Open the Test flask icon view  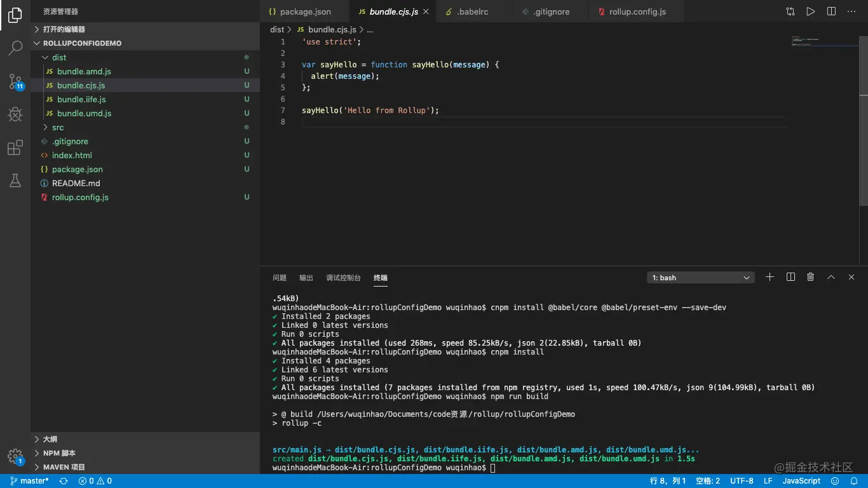pyautogui.click(x=15, y=181)
